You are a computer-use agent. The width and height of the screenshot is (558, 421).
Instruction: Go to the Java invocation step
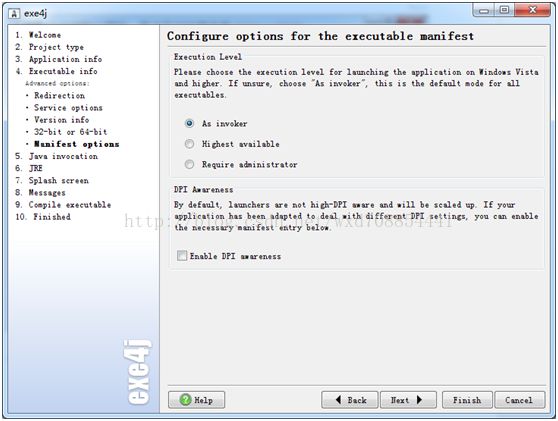[63, 156]
